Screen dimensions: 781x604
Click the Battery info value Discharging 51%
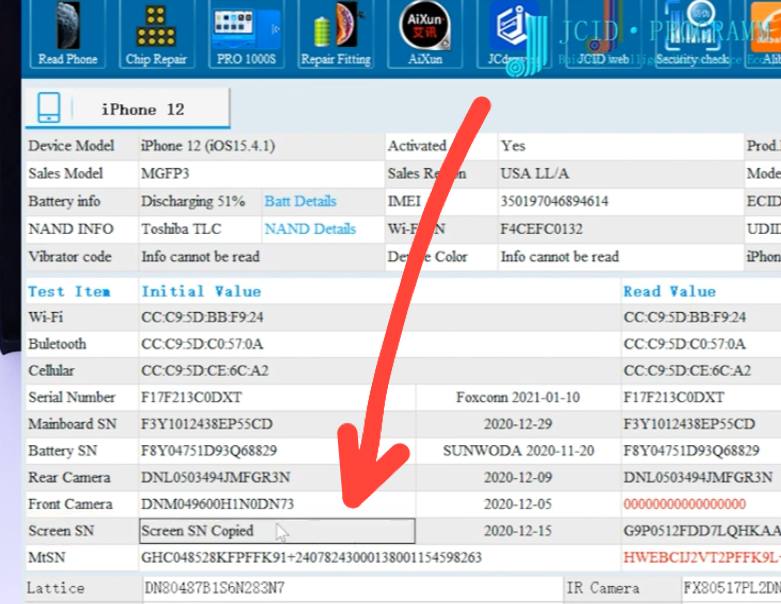pyautogui.click(x=193, y=201)
